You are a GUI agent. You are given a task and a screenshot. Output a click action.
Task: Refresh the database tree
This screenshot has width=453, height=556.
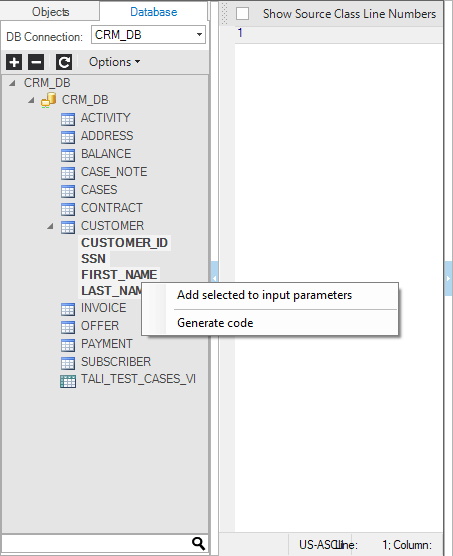point(64,62)
